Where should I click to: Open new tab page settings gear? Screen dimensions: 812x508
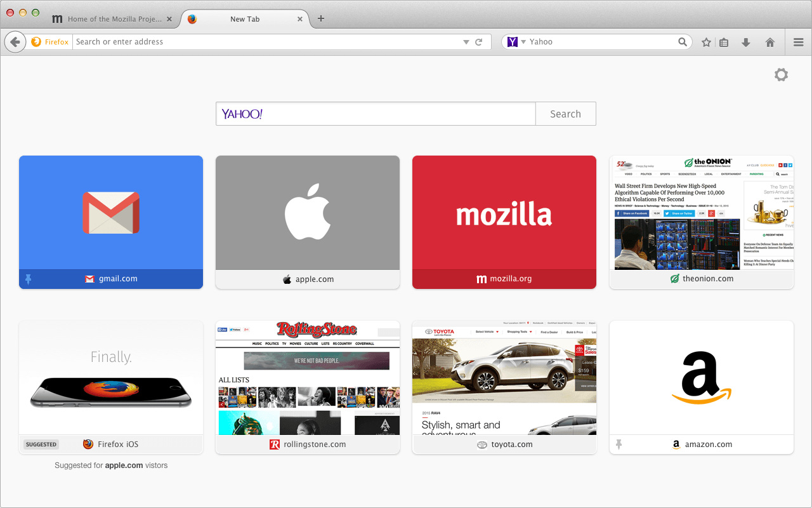coord(781,75)
